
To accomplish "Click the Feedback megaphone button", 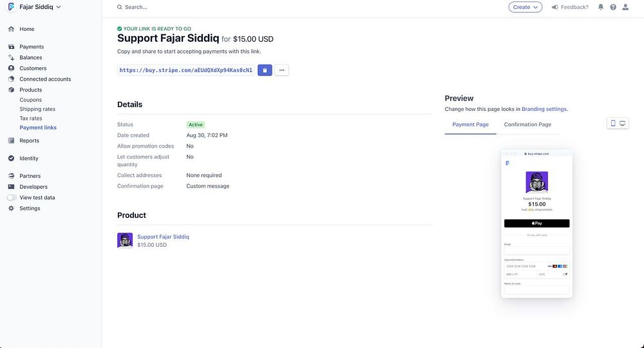I will 570,7.
